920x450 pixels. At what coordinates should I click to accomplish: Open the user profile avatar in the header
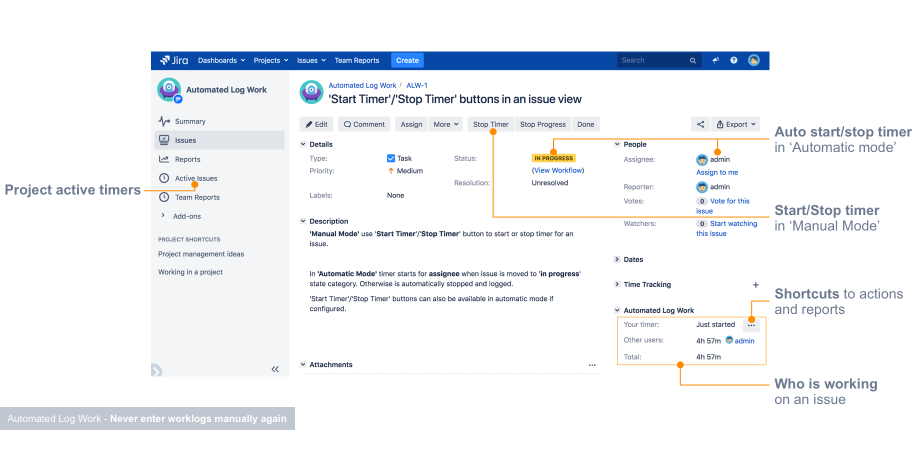(754, 60)
